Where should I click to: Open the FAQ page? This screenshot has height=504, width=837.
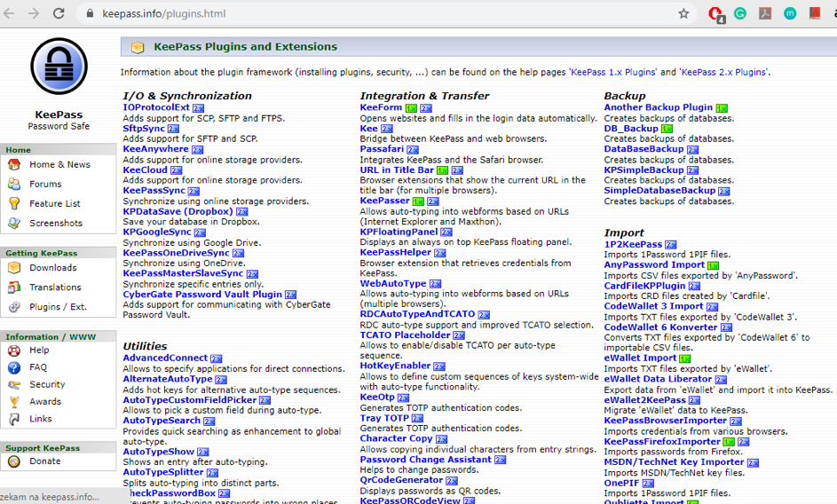pos(38,367)
